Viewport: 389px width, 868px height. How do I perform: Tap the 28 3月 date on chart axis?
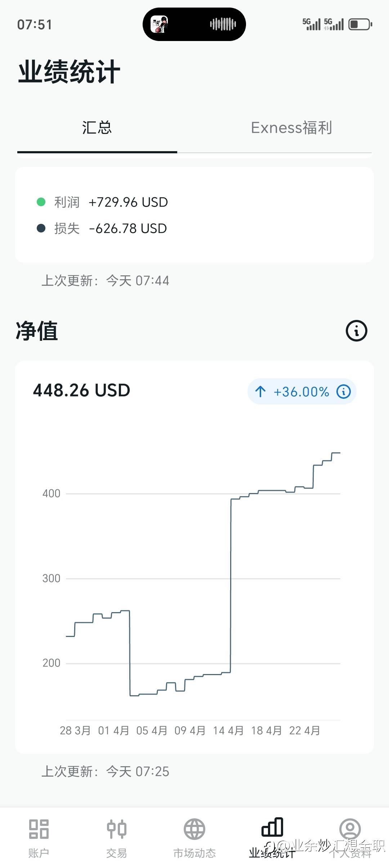point(75,731)
